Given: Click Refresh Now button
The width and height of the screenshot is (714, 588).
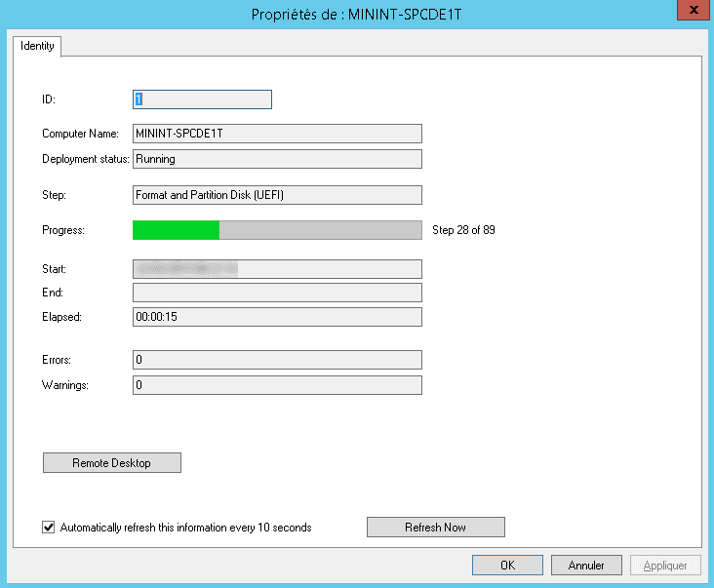Looking at the screenshot, I should 436,527.
